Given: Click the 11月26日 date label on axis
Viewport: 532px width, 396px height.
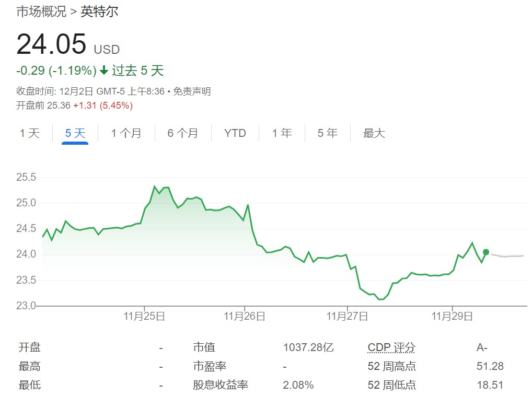Looking at the screenshot, I should click(244, 316).
